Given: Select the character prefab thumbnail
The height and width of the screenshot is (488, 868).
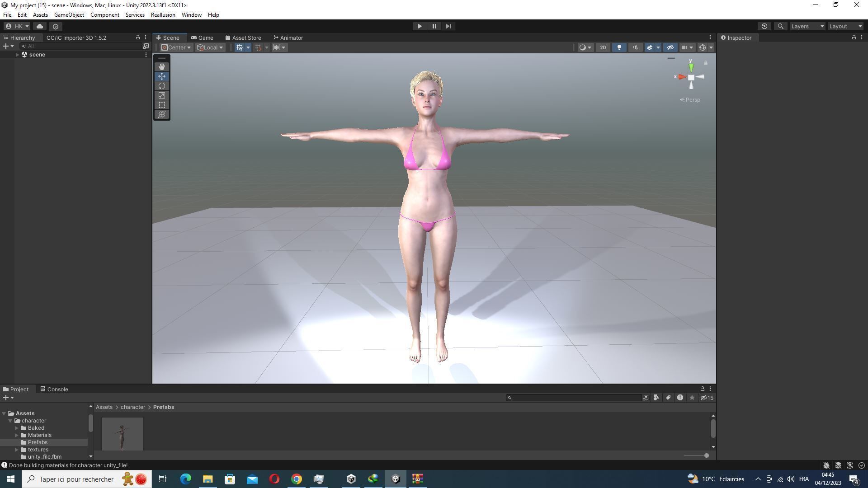Looking at the screenshot, I should [x=122, y=434].
